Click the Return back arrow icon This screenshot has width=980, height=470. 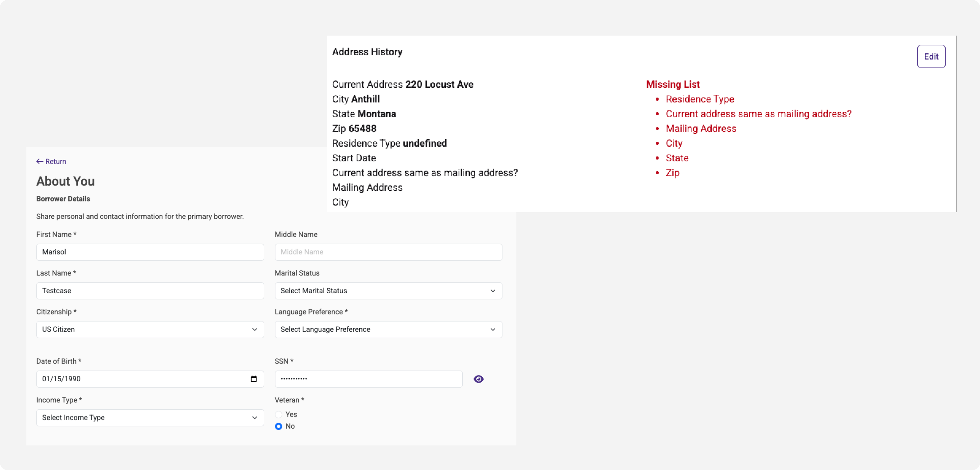40,162
